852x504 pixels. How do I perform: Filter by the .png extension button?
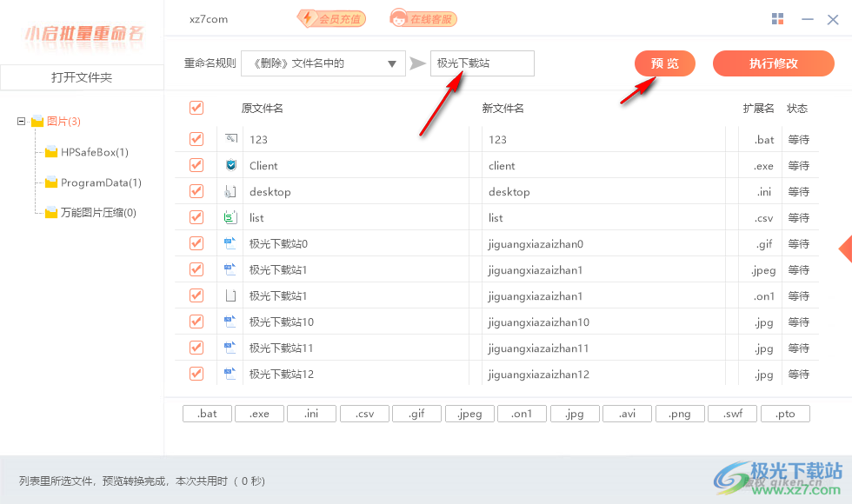[680, 414]
